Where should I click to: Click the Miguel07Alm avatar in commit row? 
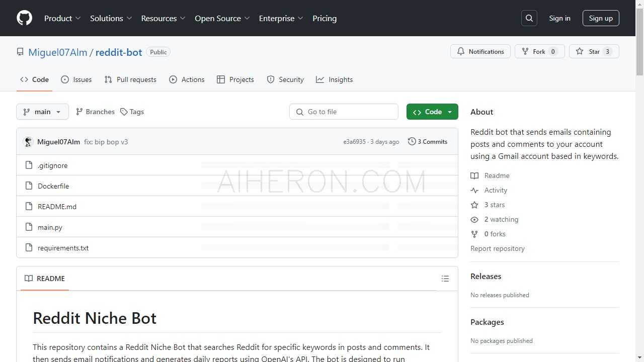[28, 142]
